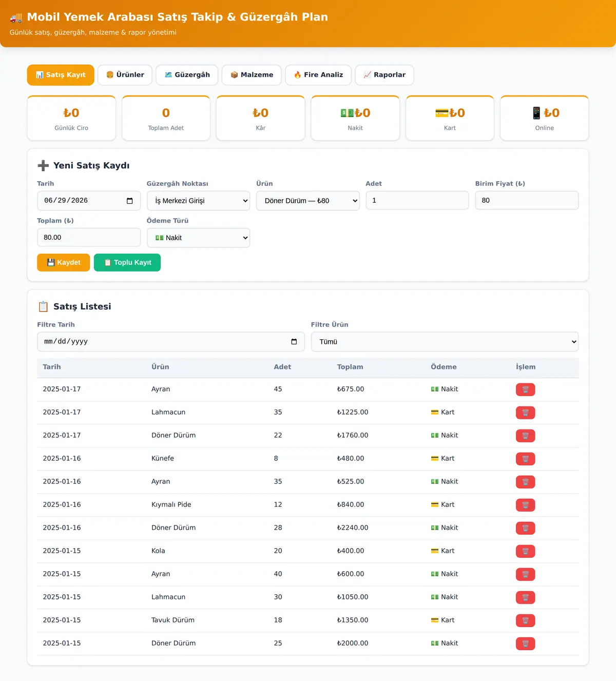Viewport: 616px width, 681px height.
Task: Remove the 2025-01-17 Döner Dürüm record
Action: click(x=525, y=436)
